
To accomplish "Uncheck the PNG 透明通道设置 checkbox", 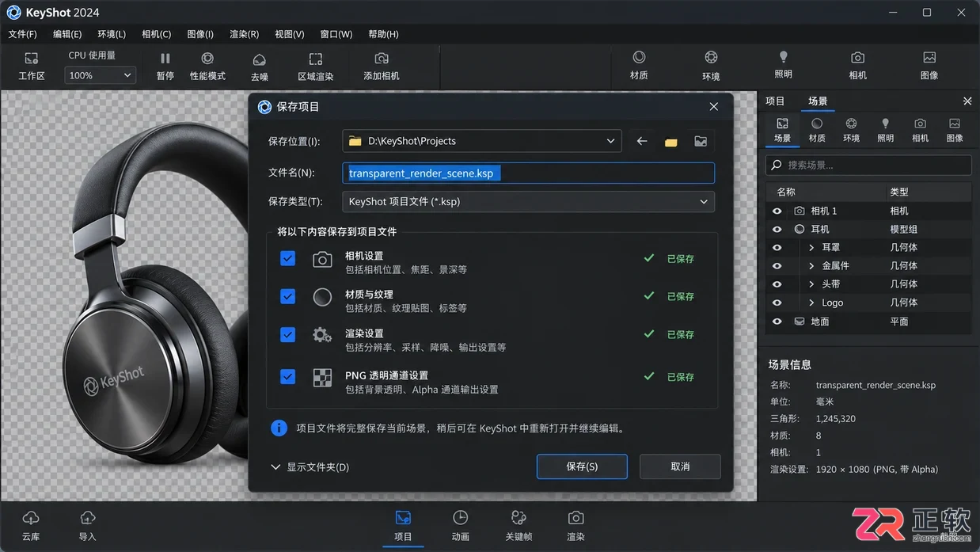I will pyautogui.click(x=288, y=377).
